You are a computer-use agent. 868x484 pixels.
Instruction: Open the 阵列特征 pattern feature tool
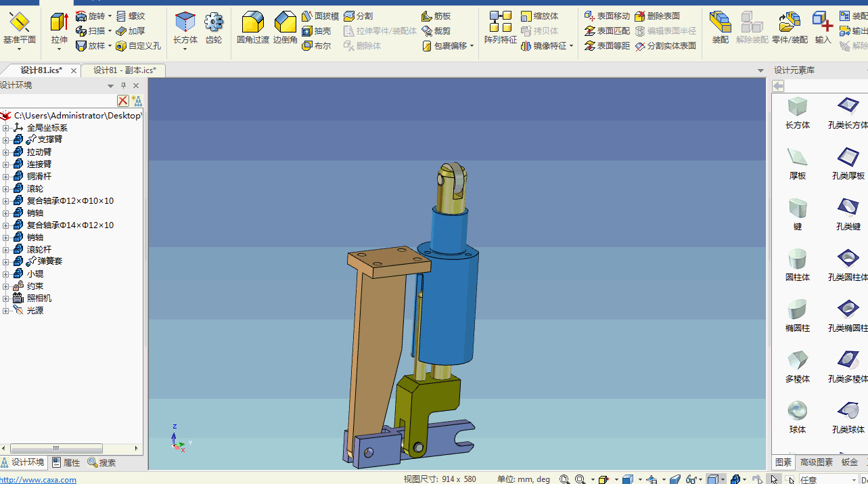pos(500,28)
